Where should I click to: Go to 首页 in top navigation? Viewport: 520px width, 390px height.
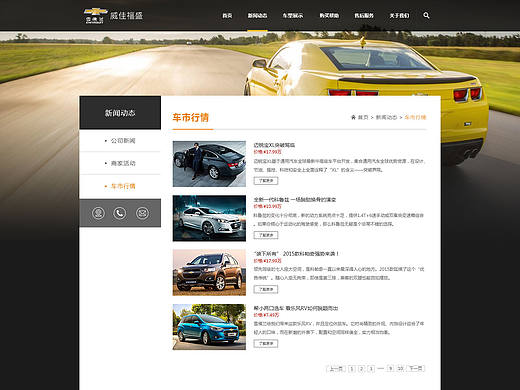point(227,16)
